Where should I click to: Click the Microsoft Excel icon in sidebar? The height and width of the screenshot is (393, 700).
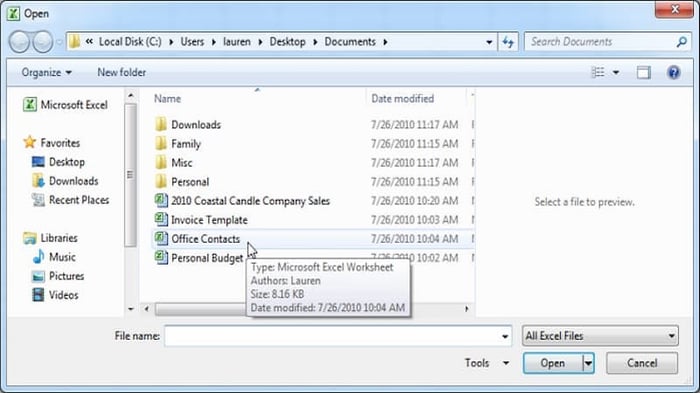pos(29,105)
